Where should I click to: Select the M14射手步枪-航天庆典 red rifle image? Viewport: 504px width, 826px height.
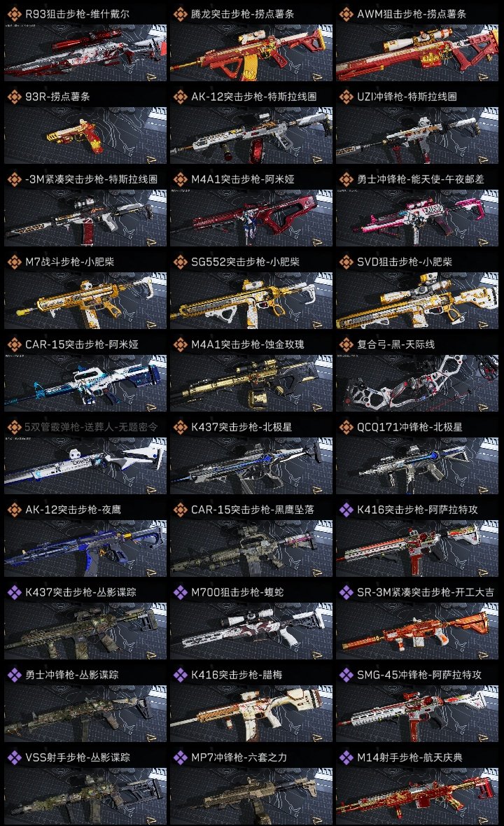(417, 796)
